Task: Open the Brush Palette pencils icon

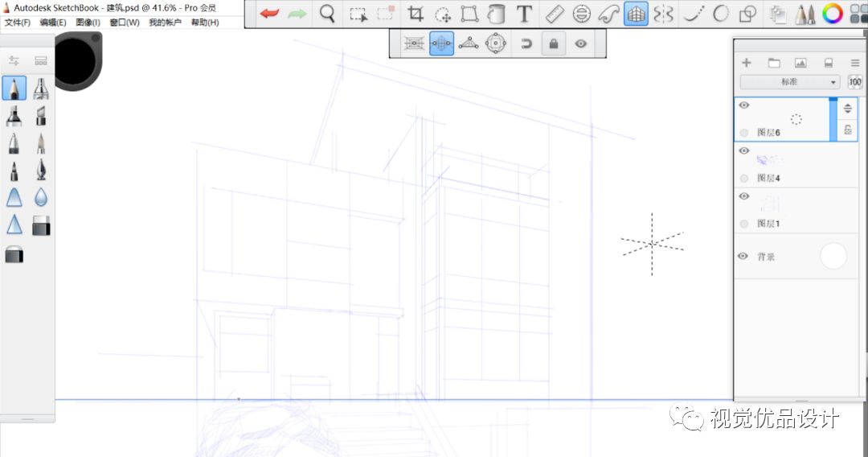Action: (x=805, y=14)
